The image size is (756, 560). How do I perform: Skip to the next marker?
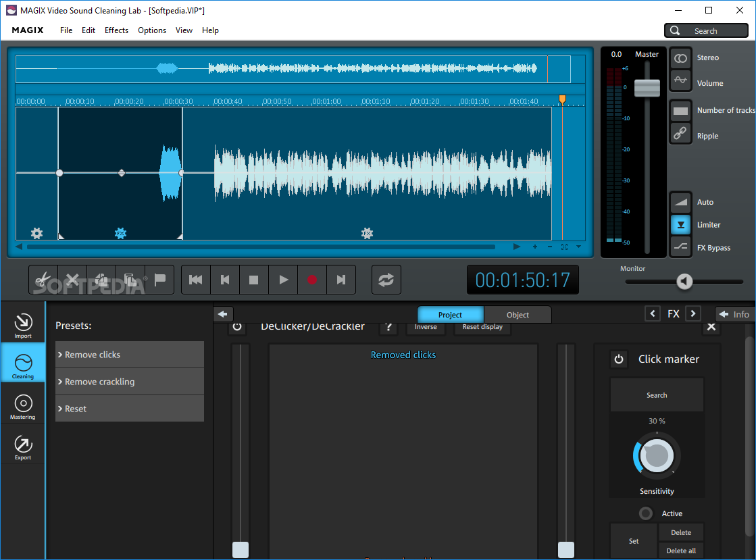(x=341, y=280)
